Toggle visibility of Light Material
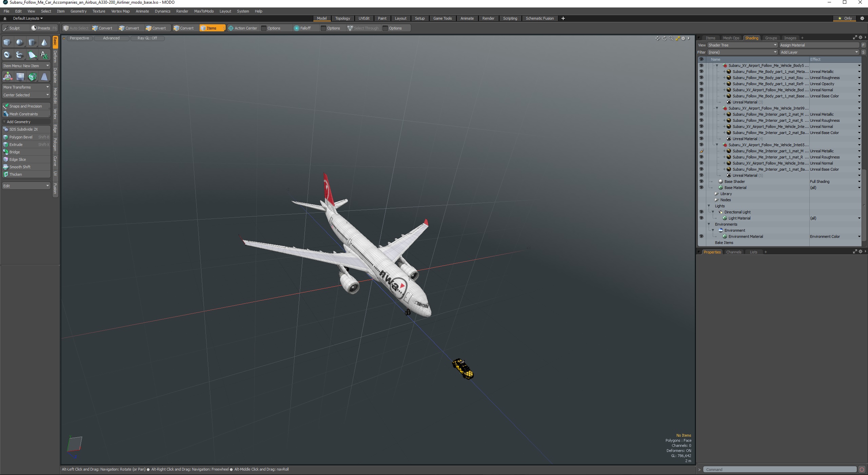Viewport: 868px width, 475px height. pyautogui.click(x=701, y=218)
